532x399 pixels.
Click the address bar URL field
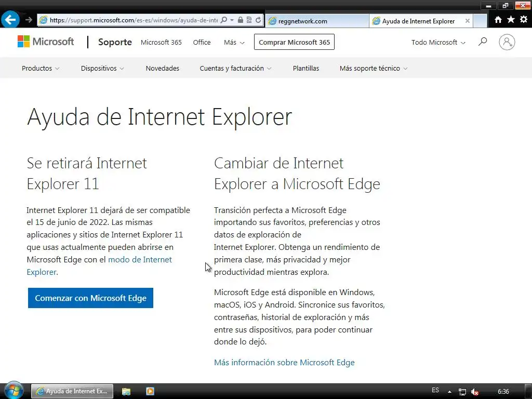click(134, 20)
